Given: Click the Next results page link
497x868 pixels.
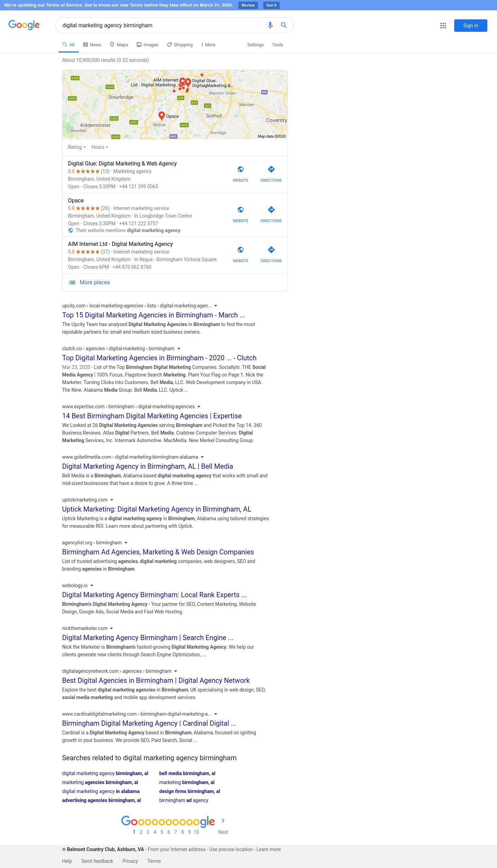Looking at the screenshot, I should click(x=223, y=832).
